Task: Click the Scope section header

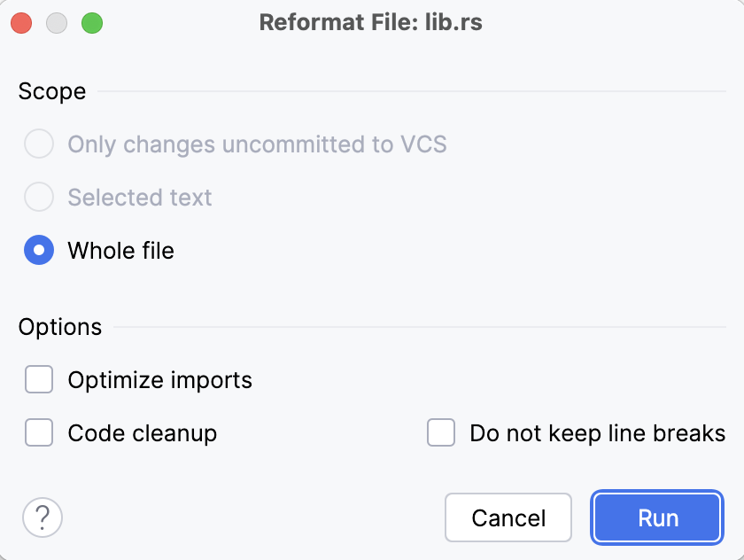Action: pos(51,91)
